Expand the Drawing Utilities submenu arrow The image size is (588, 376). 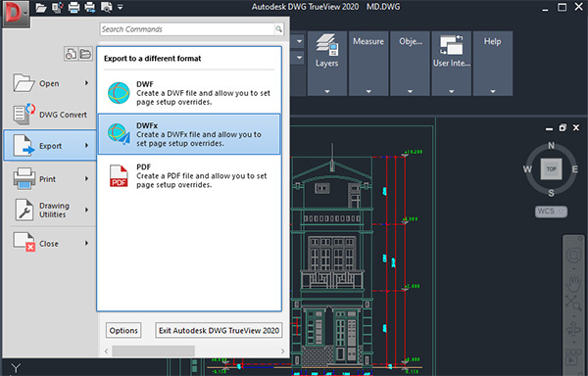tap(86, 210)
